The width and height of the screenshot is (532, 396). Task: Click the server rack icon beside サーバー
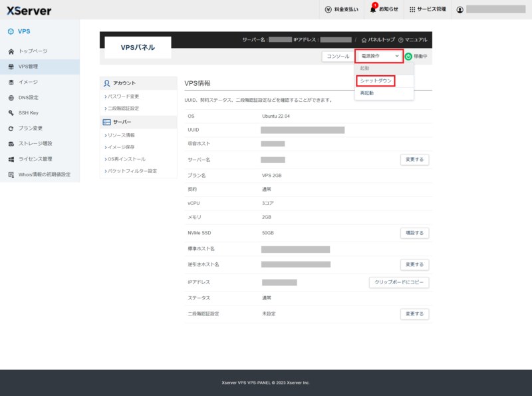point(106,122)
